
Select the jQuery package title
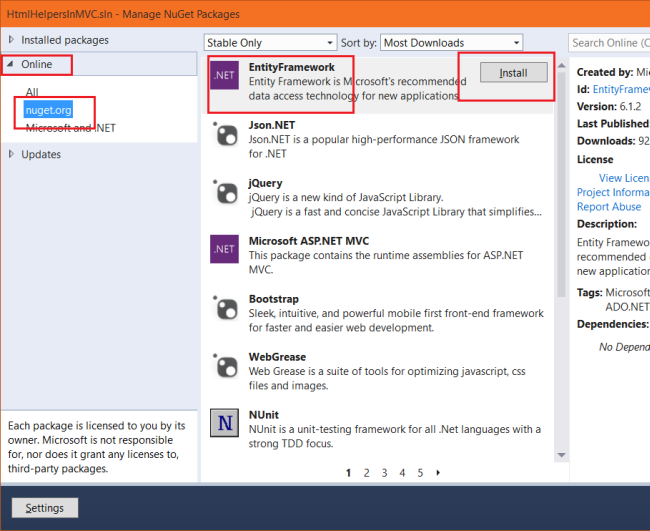tap(265, 183)
